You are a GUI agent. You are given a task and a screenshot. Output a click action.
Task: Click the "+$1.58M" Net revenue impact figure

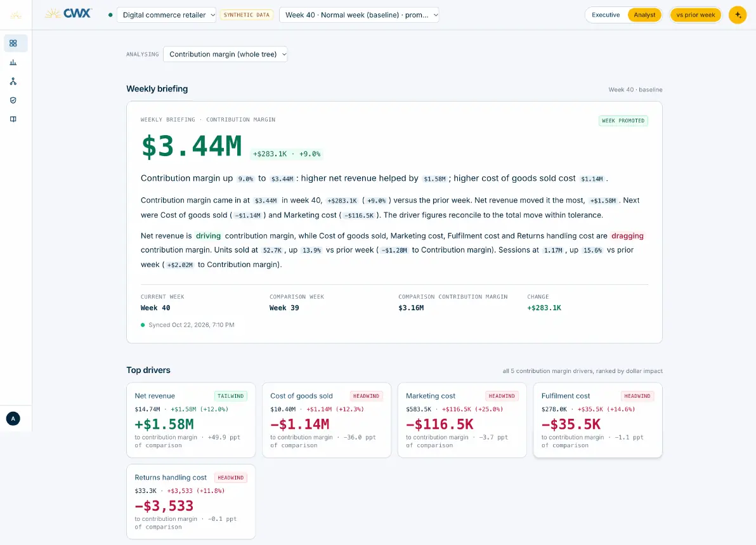click(x=164, y=424)
